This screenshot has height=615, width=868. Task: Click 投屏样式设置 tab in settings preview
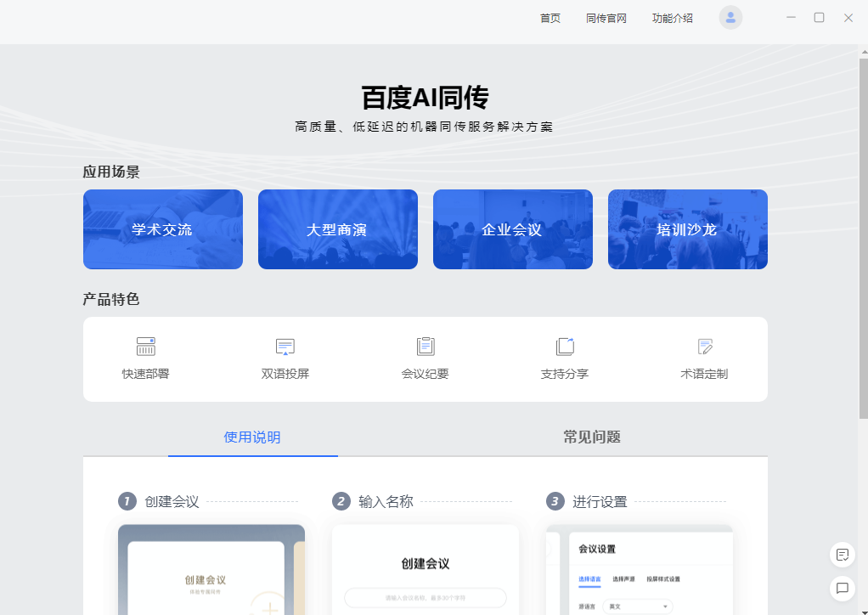click(x=663, y=579)
